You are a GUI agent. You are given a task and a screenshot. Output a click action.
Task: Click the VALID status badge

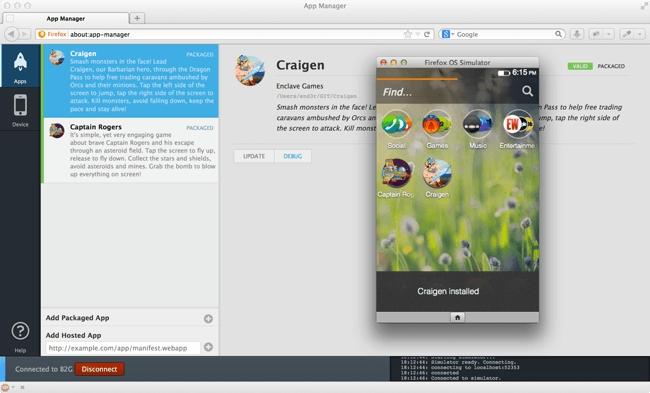[580, 66]
